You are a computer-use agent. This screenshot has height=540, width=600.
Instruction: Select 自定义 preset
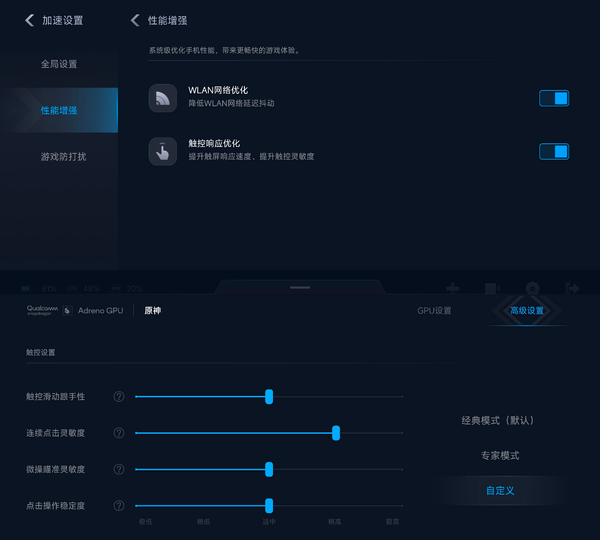click(500, 491)
